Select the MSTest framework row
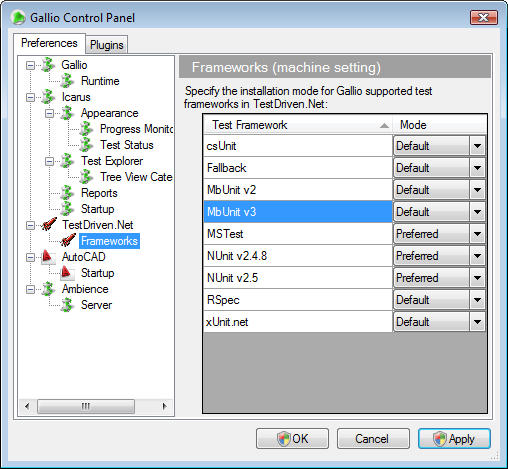508x469 pixels. [x=298, y=234]
